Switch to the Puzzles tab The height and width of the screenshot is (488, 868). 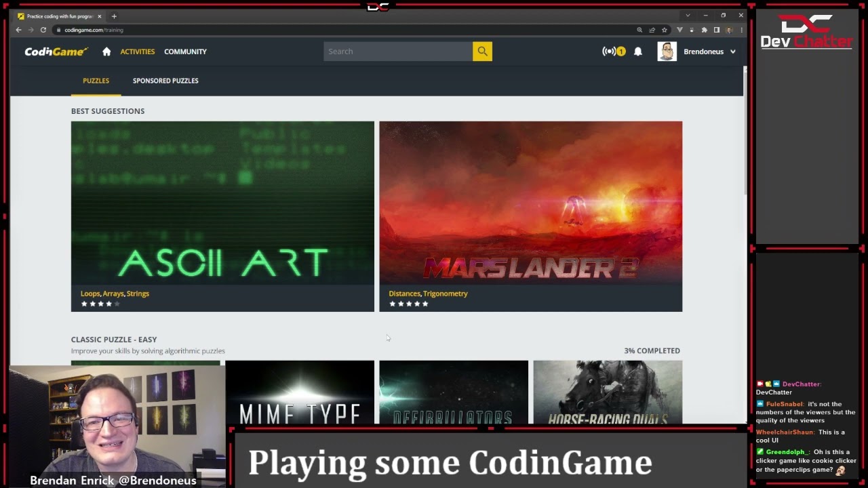96,81
